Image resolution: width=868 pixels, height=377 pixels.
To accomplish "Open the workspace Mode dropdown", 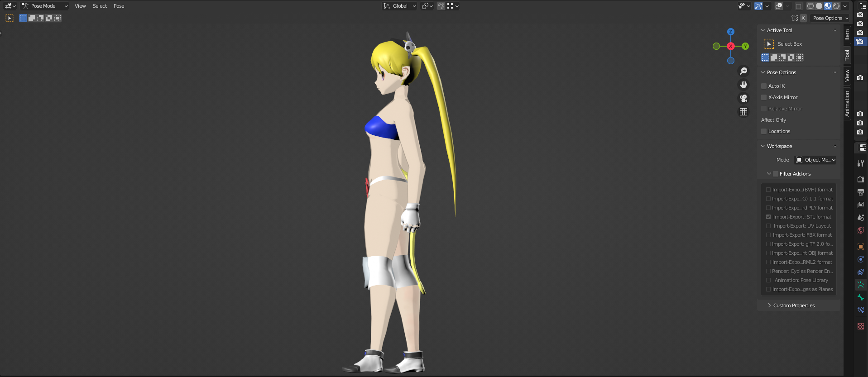I will point(815,160).
